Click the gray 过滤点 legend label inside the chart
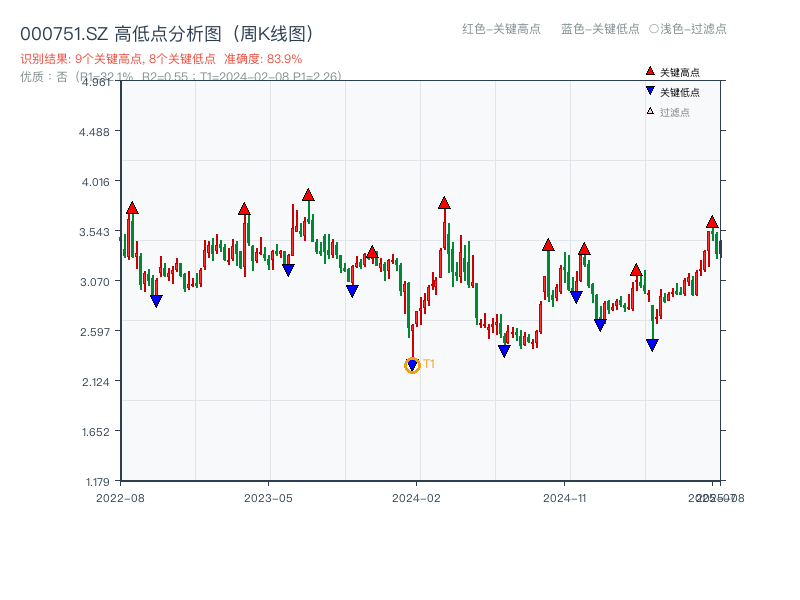The image size is (800, 600). point(675,112)
